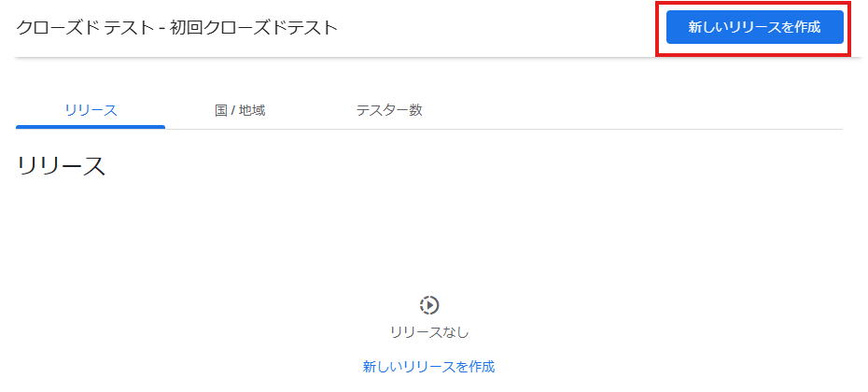Open the country and region tab
Viewport: 868px width, 392px height.
(240, 110)
